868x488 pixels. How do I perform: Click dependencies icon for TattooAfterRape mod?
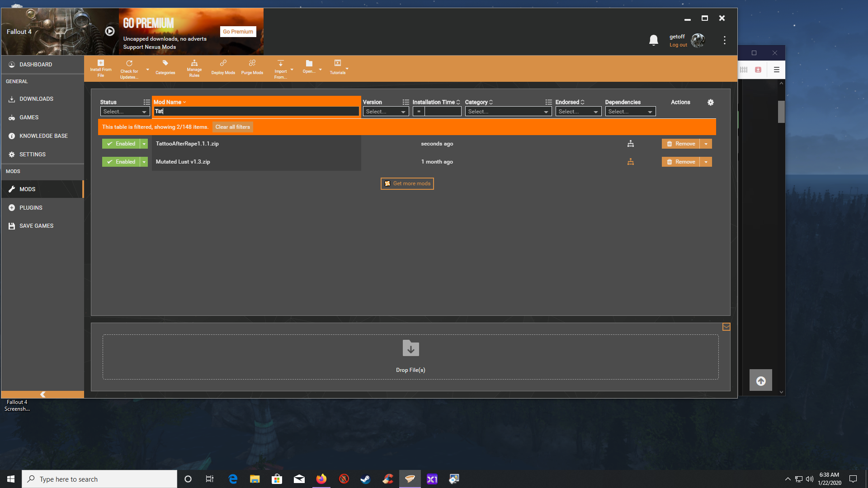(x=630, y=144)
